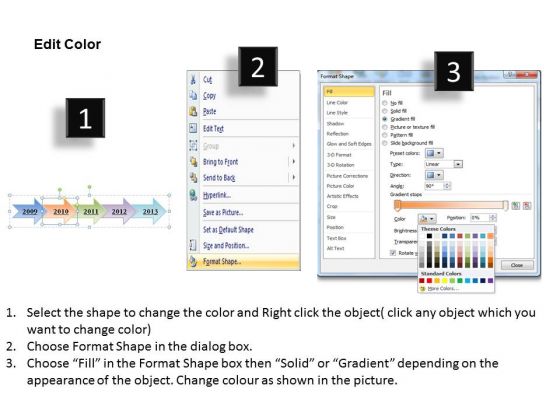The height and width of the screenshot is (420, 560).
Task: Pick the purple standard color swatch
Action: tap(491, 281)
